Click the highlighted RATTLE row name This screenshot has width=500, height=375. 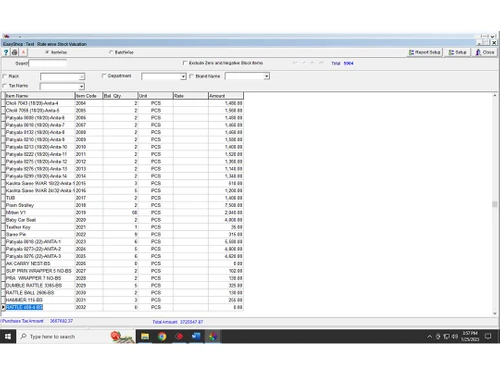click(x=25, y=307)
